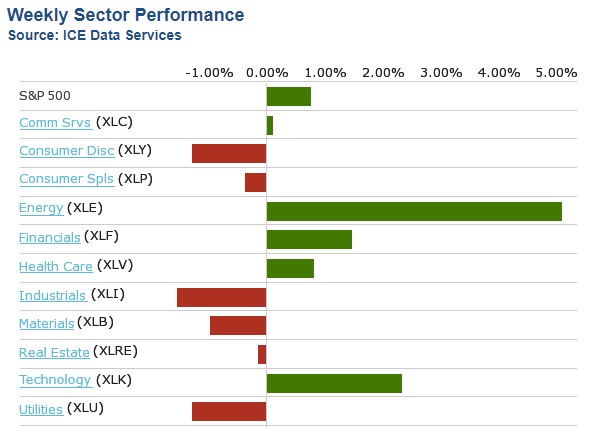Open the Health Care link
The image size is (606, 428).
pos(56,266)
